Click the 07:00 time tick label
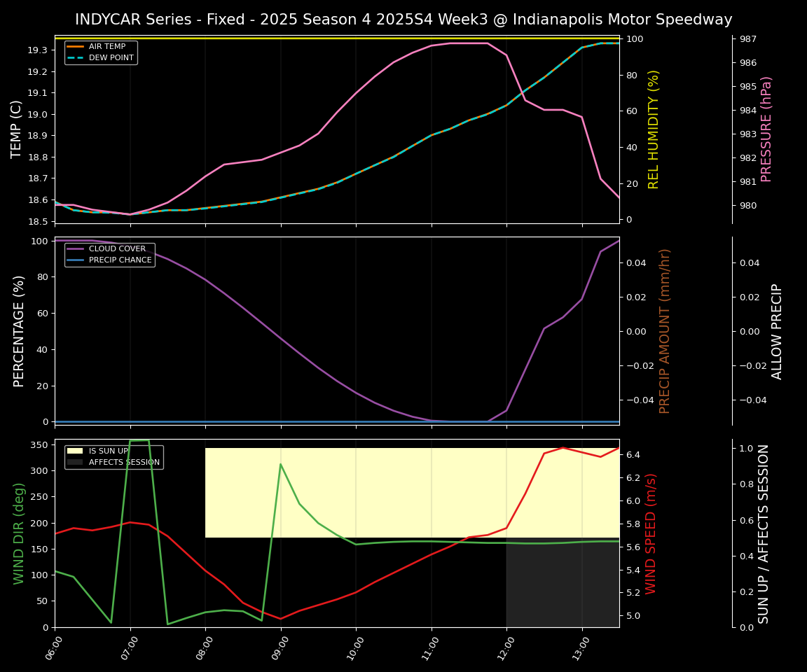Viewport: 807px width, 672px height. click(x=129, y=647)
